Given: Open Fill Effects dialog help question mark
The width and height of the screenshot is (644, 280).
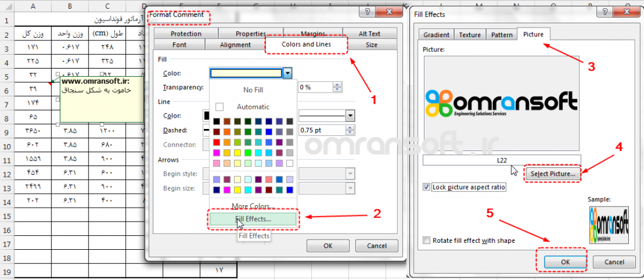Looking at the screenshot, I should pyautogui.click(x=604, y=11).
